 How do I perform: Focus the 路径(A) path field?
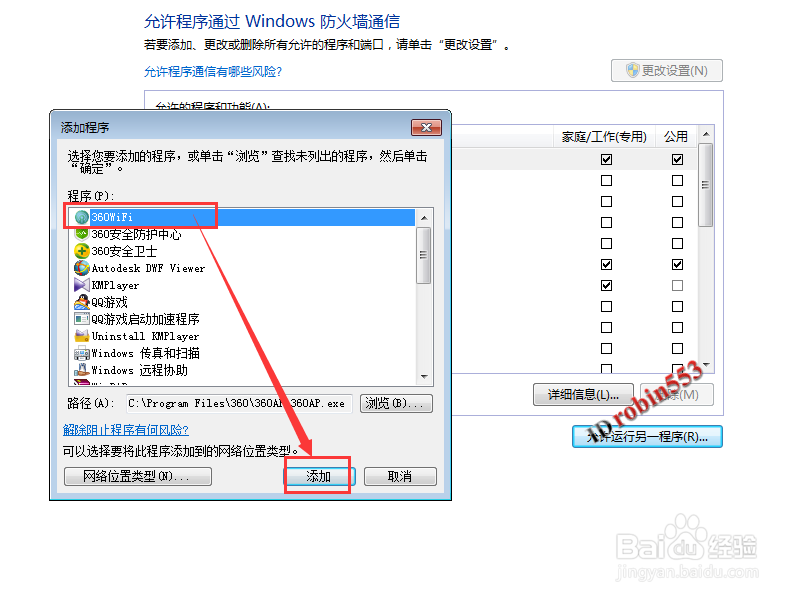click(239, 403)
